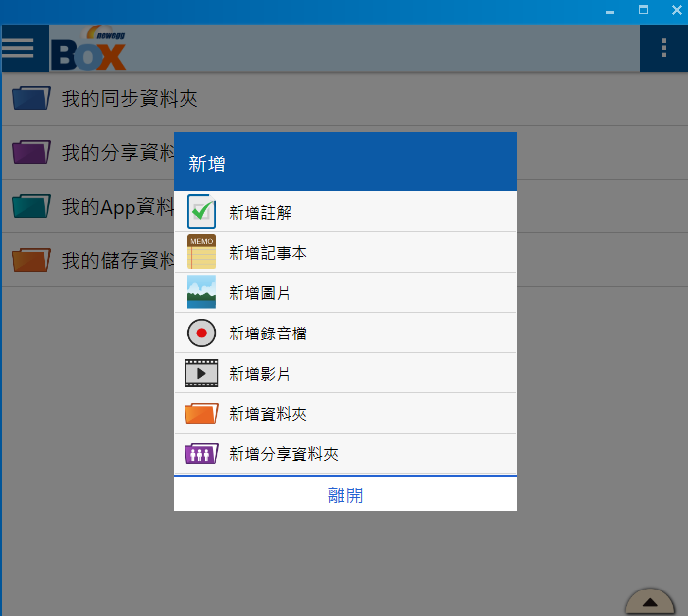Open 我的同步資料夾 folder
Viewport: 688px width, 616px height.
coord(130,98)
